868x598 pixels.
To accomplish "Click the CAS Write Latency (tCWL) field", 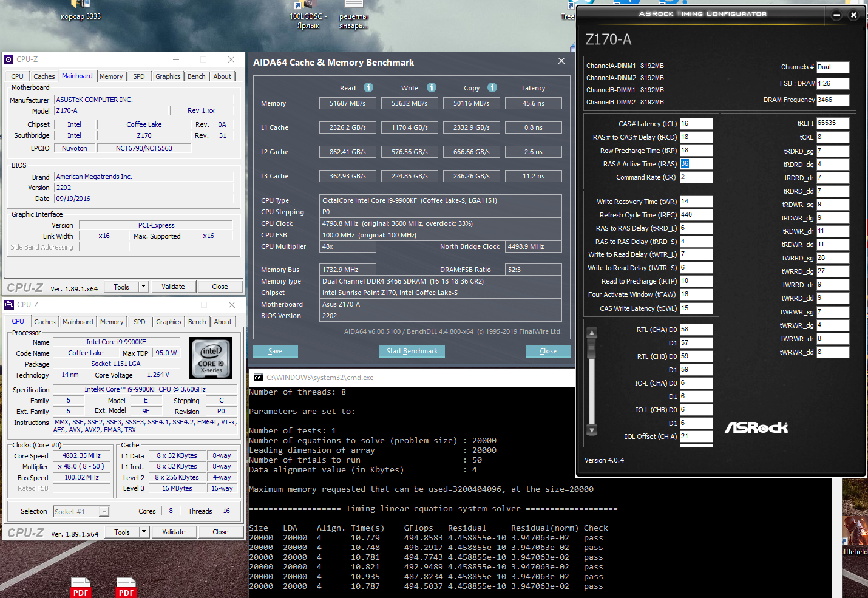I will (696, 308).
